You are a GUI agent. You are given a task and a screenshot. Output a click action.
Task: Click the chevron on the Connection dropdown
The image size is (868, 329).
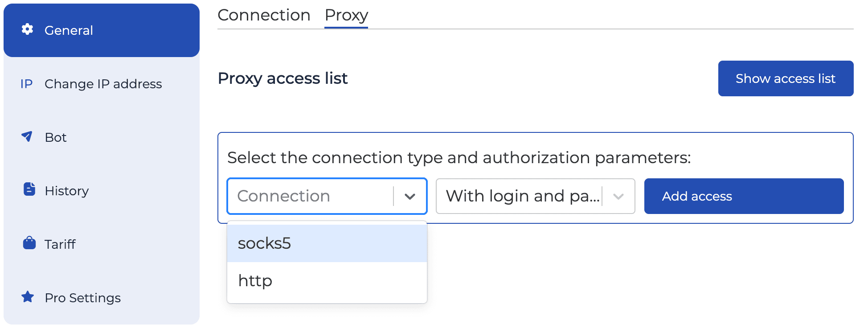[410, 196]
